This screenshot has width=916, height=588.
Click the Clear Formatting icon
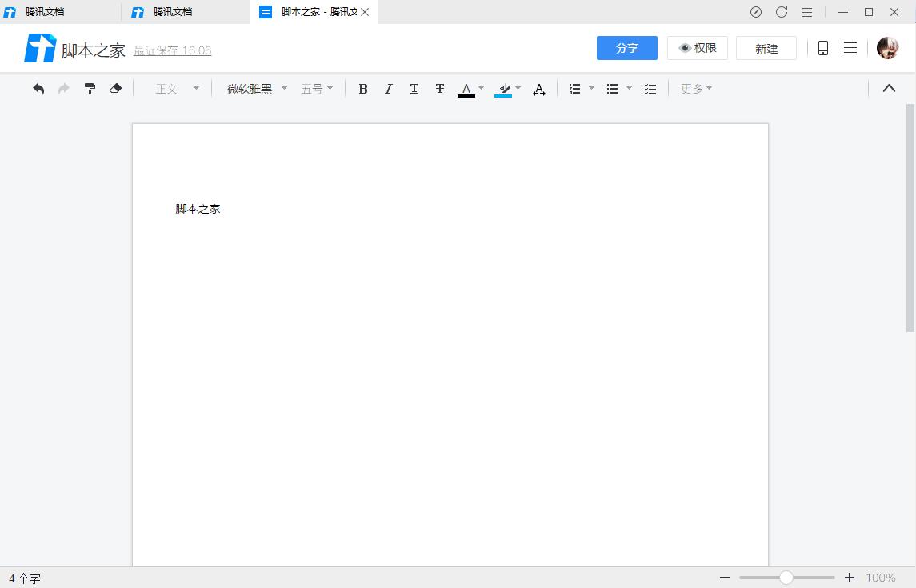click(115, 88)
